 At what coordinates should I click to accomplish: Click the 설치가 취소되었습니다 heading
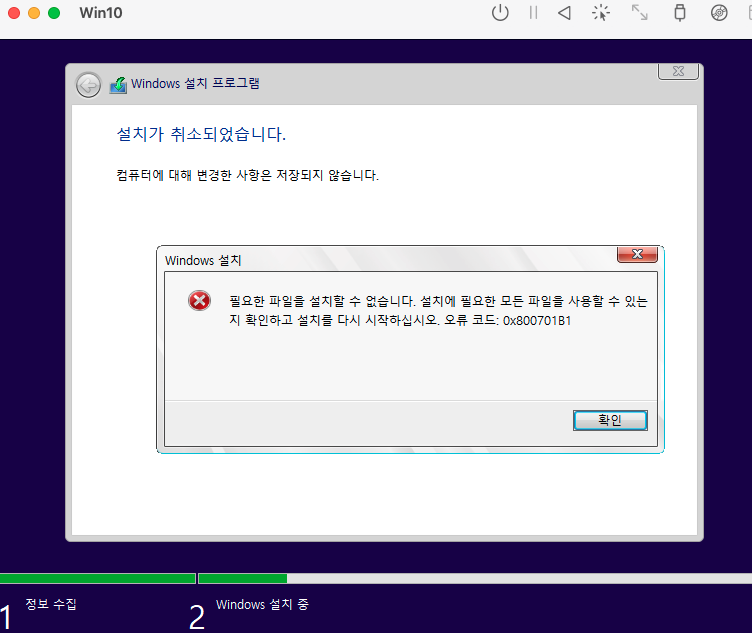pos(201,134)
